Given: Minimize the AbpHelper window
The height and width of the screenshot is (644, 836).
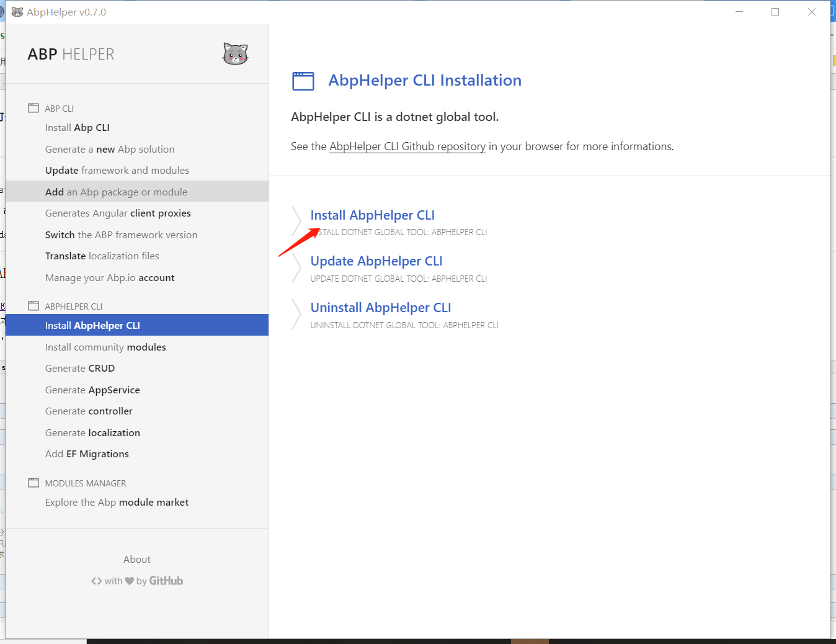Looking at the screenshot, I should [739, 12].
